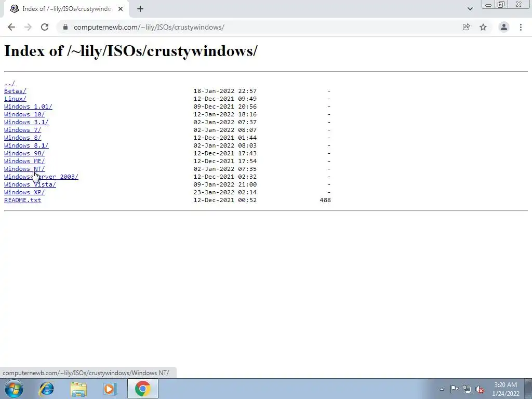Screen dimensions: 532x399
Task: Select the Index of /~lily/ISOs tab
Action: coord(66,9)
